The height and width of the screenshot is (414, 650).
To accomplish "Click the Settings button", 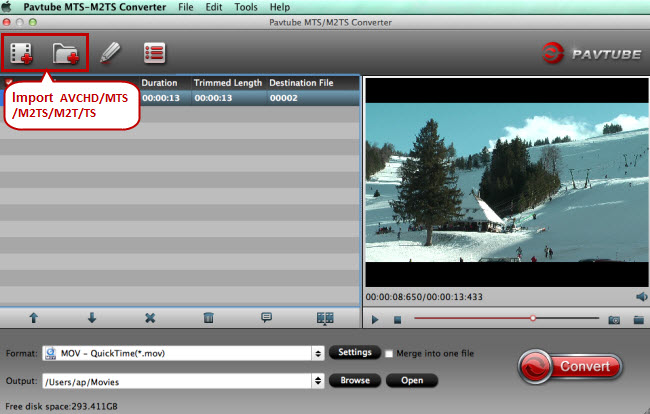I will pos(355,352).
